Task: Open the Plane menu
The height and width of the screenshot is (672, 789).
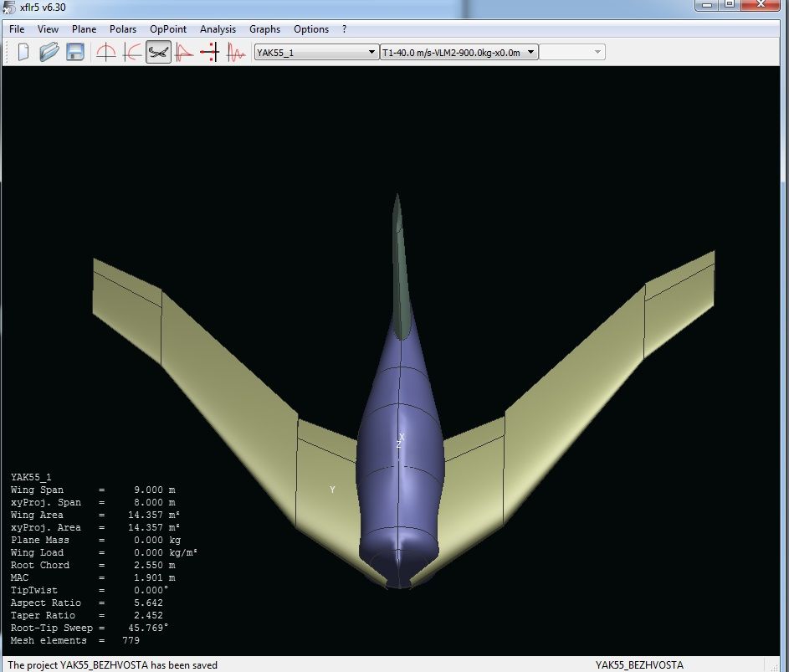Action: (x=84, y=29)
